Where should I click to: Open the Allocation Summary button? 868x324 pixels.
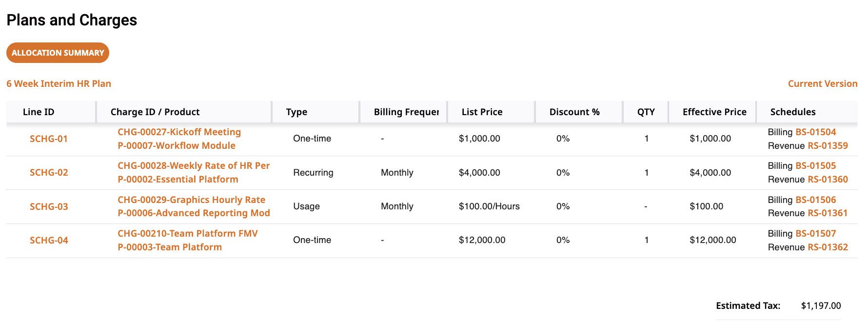(x=58, y=53)
